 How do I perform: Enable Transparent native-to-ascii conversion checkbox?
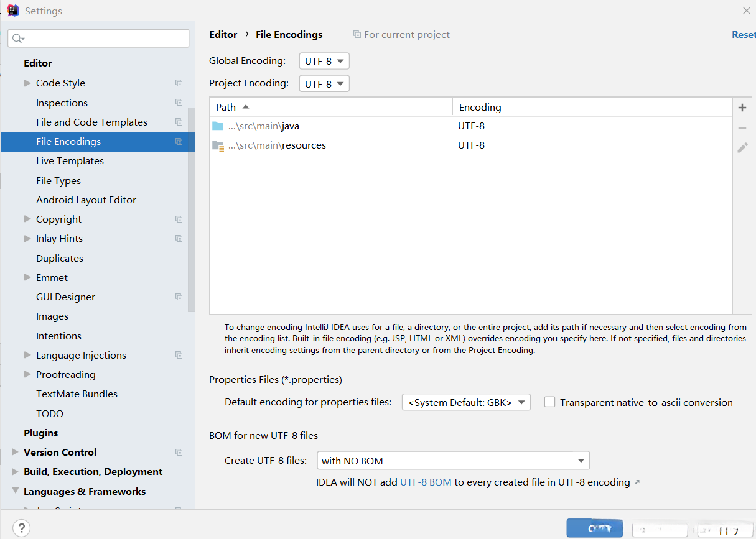[x=549, y=402]
